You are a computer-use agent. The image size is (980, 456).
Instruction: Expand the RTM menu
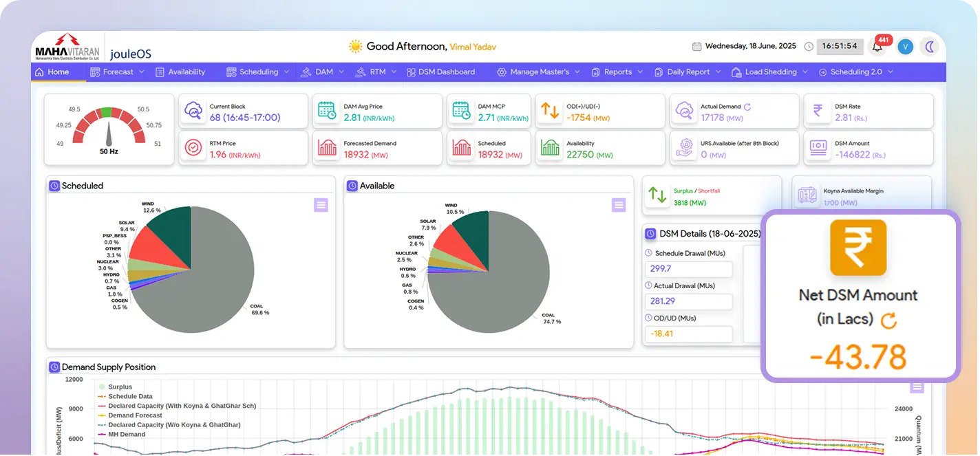(376, 72)
